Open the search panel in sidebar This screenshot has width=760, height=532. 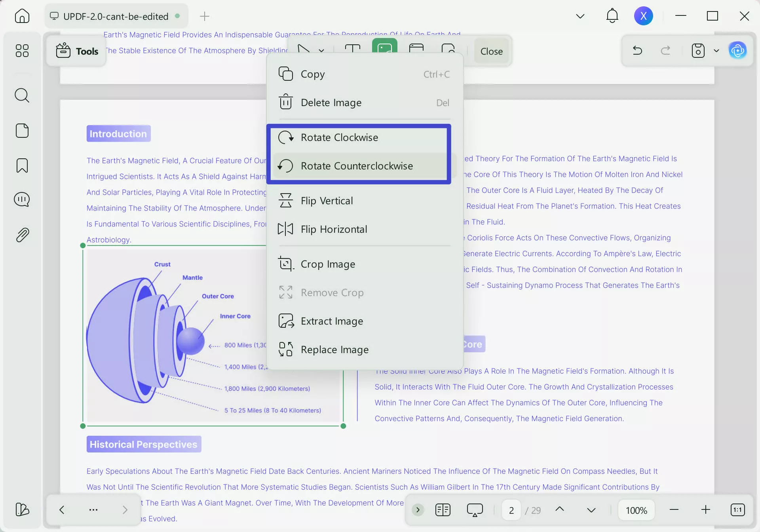pyautogui.click(x=22, y=95)
